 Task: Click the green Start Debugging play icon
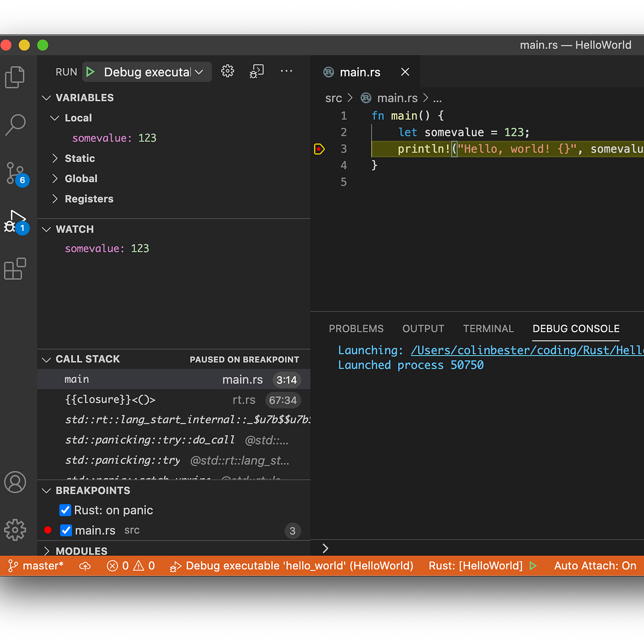(91, 72)
